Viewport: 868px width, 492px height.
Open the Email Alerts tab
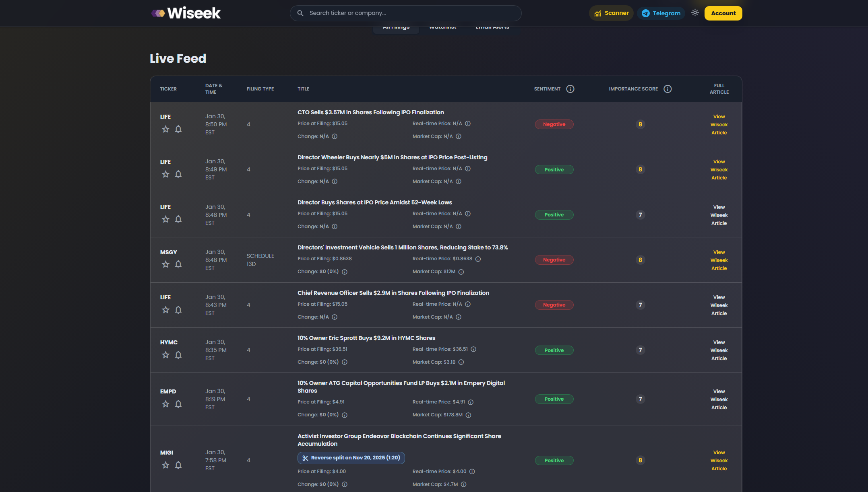(x=492, y=27)
